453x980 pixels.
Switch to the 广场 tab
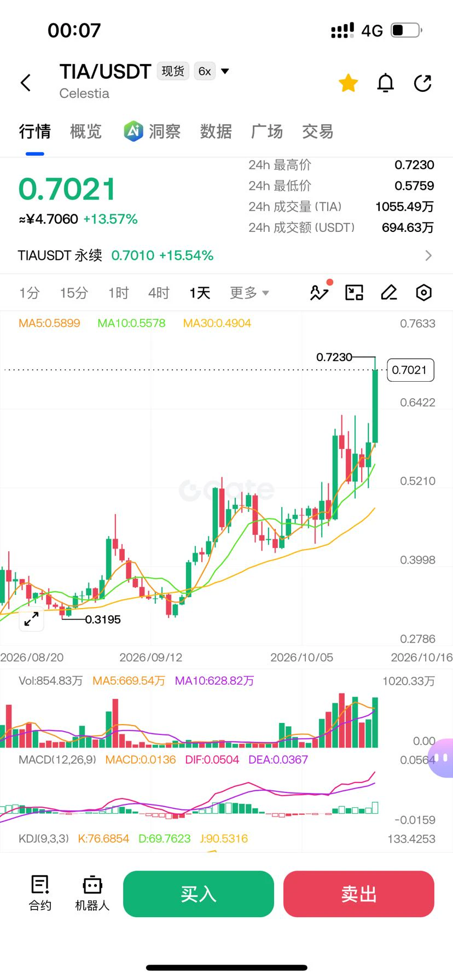point(267,131)
